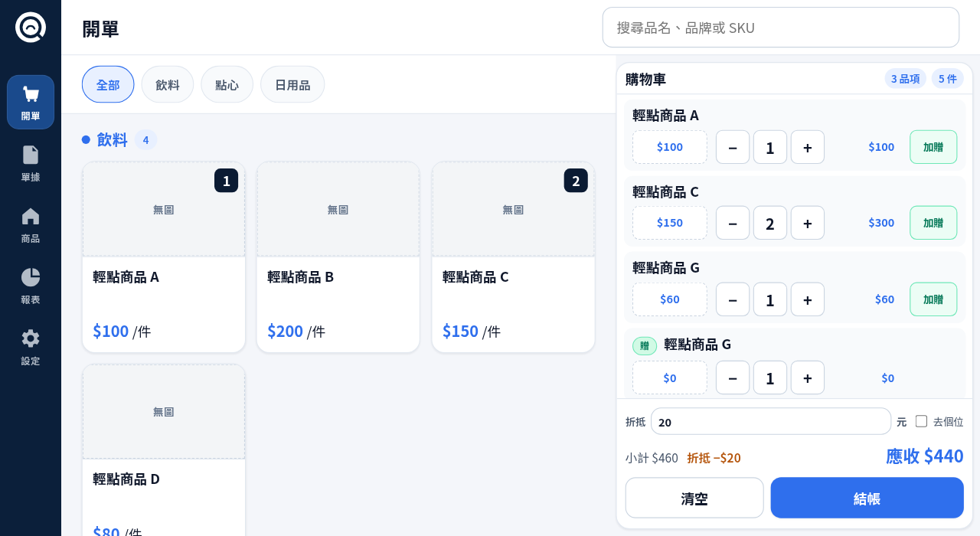Image resolution: width=980 pixels, height=536 pixels.
Task: Click the 3 品項 badge
Action: [x=906, y=78]
